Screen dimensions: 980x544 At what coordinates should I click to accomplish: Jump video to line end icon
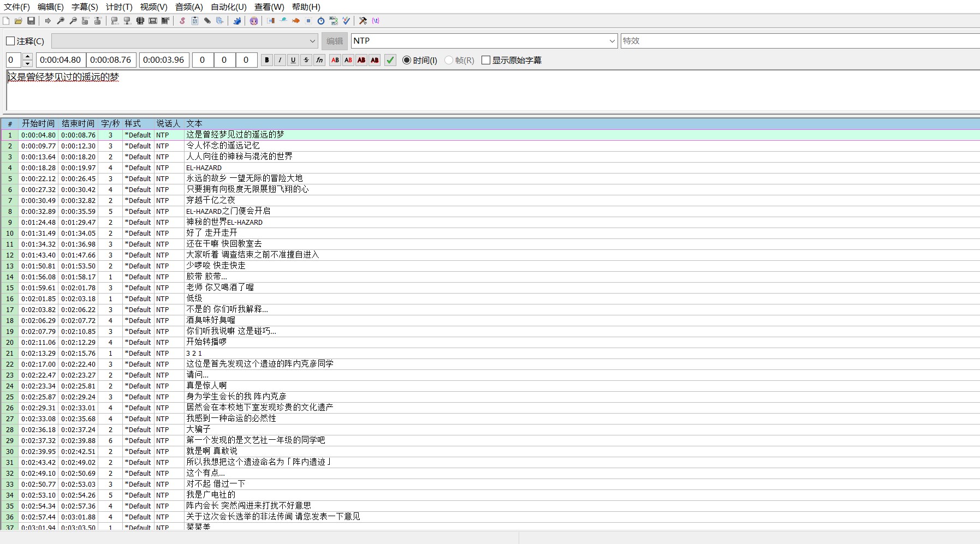point(98,21)
